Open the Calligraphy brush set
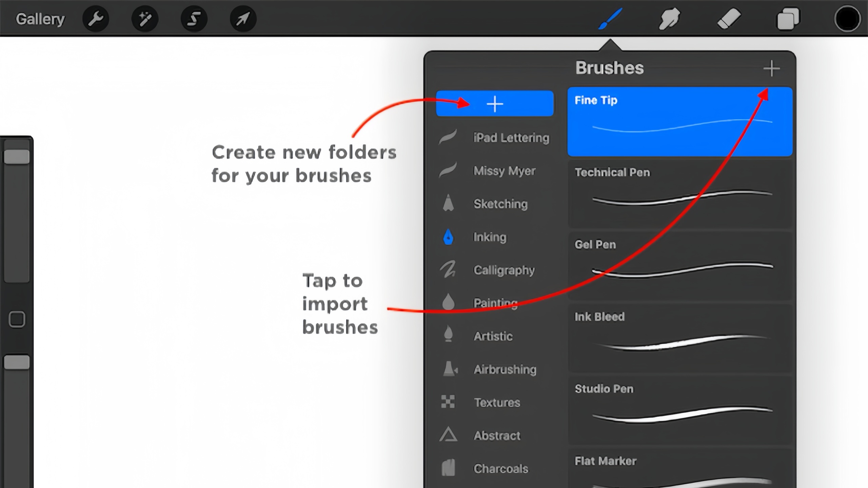868x488 pixels. (495, 270)
